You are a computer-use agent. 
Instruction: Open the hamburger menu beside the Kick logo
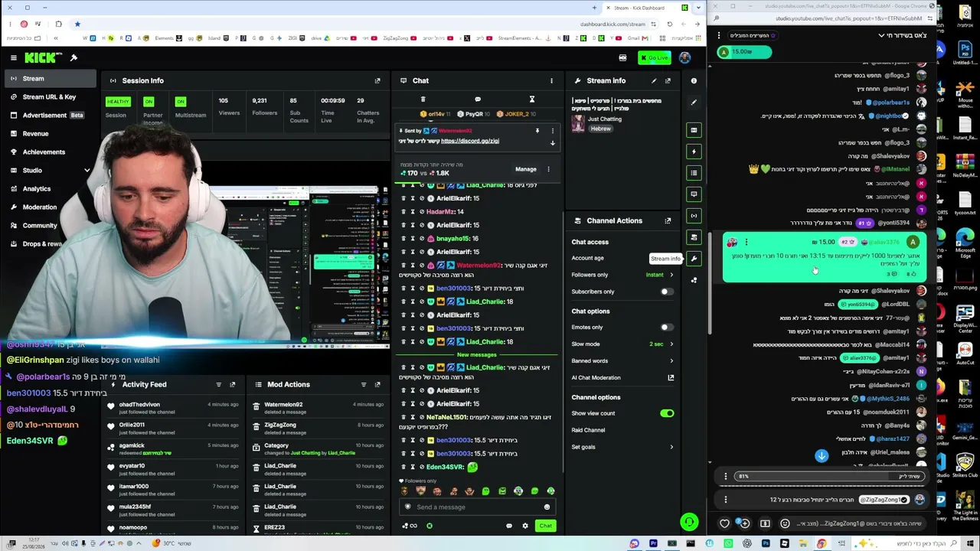coord(14,57)
